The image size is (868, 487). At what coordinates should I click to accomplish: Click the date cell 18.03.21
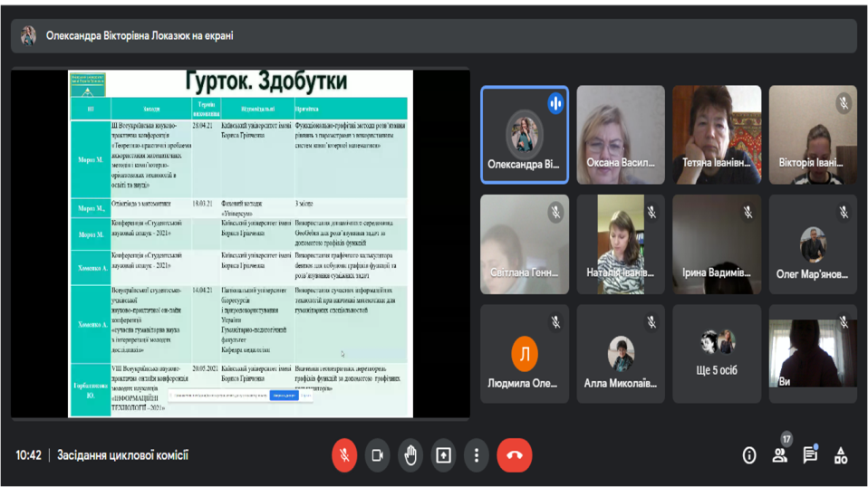coord(206,208)
